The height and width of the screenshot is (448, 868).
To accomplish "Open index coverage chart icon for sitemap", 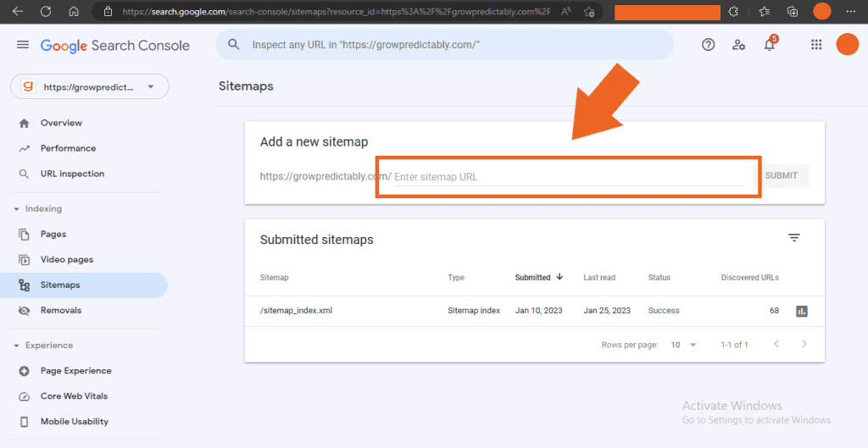I will [802, 312].
